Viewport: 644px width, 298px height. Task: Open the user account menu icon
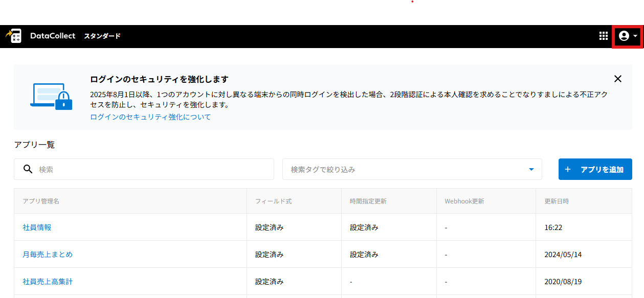point(624,36)
